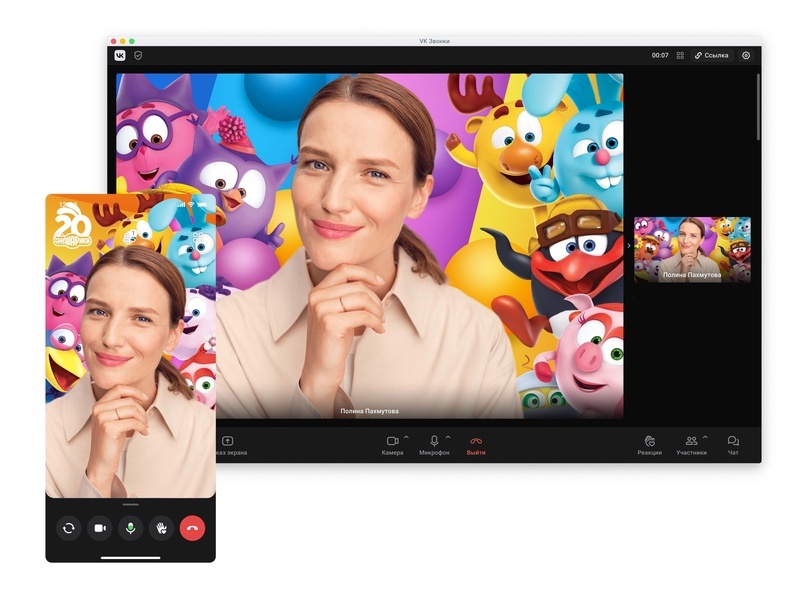Leave the call with the Выйти button
The image size is (807, 599).
[x=476, y=446]
